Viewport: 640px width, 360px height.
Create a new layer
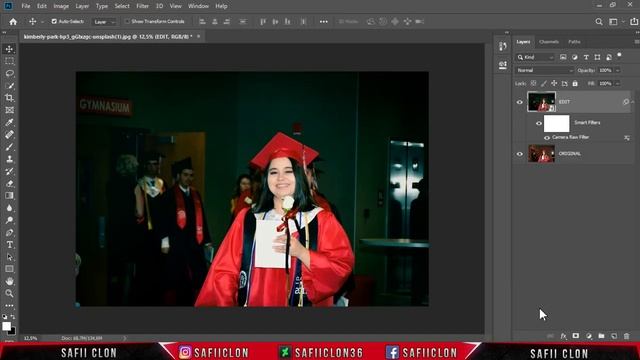[x=614, y=336]
